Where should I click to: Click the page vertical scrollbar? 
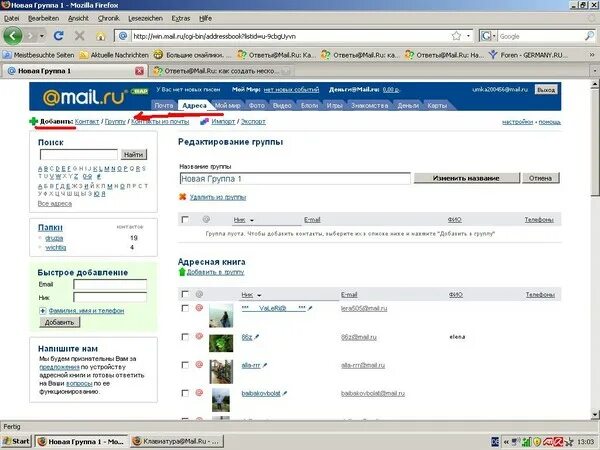[x=595, y=249]
